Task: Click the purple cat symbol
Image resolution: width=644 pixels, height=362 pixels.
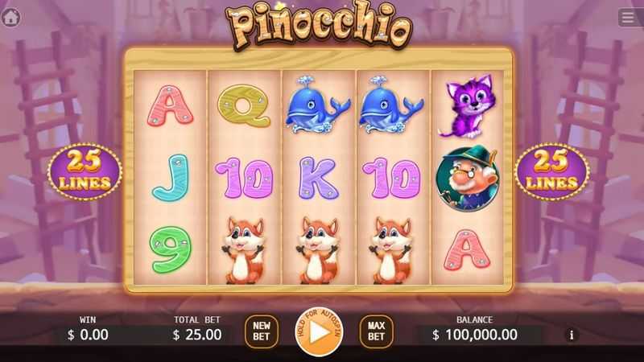Action: 468,106
